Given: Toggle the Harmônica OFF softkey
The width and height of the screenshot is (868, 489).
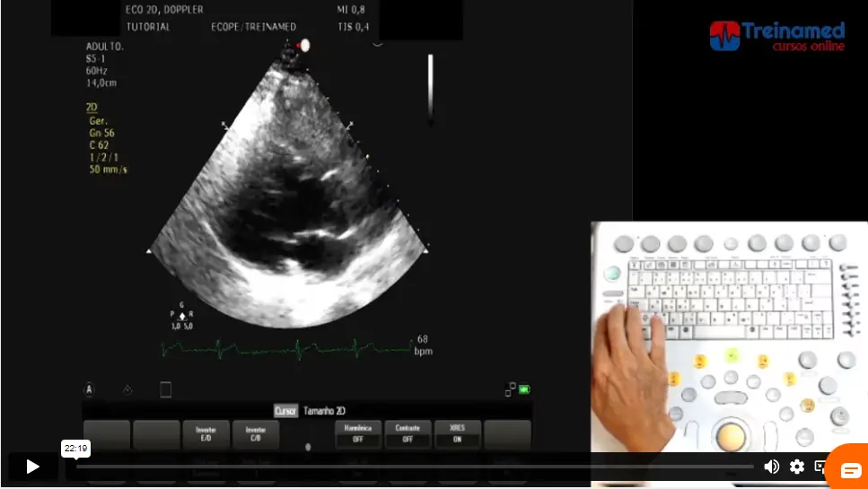Looking at the screenshot, I should (x=358, y=434).
